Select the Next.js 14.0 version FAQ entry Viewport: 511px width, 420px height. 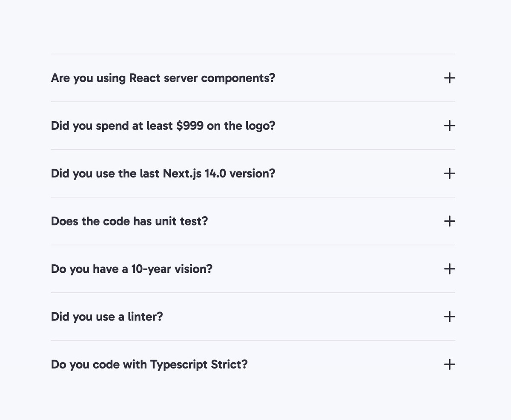(253, 173)
